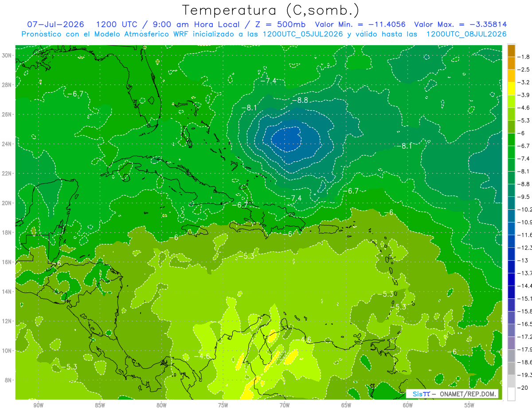This screenshot has width=532, height=411.
Task: Click the '8N' latitude axis label
Action: pos(9,380)
